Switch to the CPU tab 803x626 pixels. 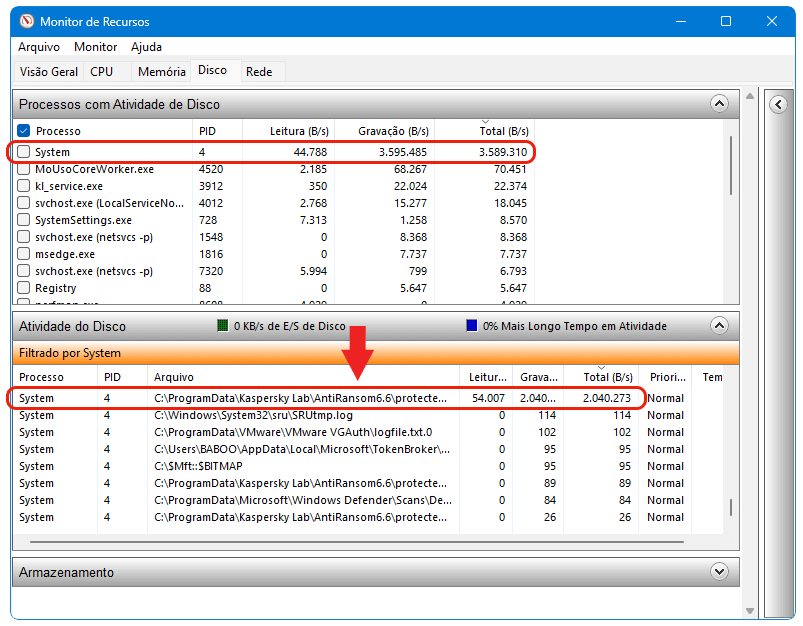click(101, 71)
